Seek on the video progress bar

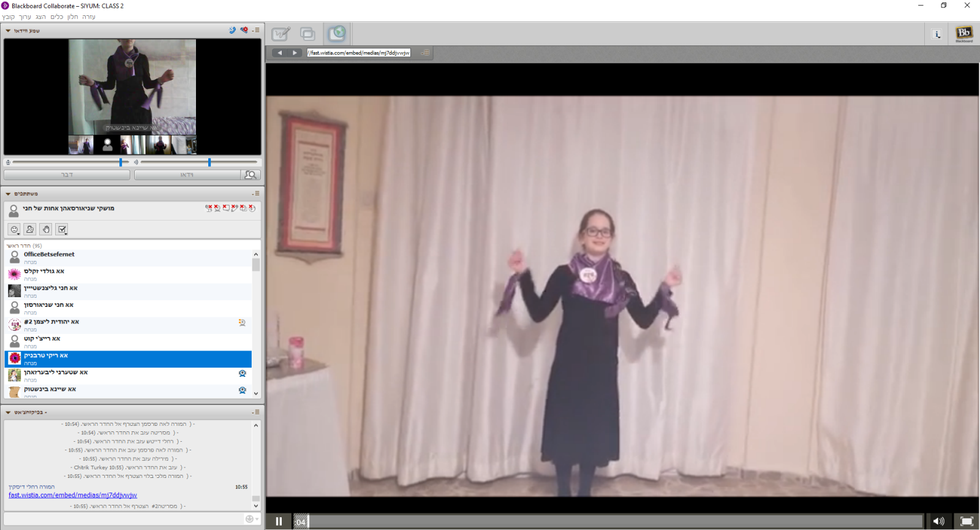pos(608,521)
